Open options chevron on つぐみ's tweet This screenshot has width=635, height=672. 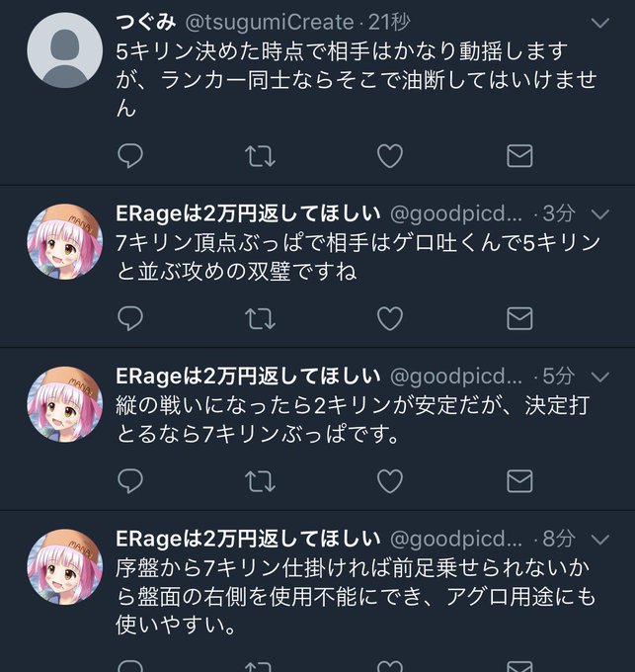pos(599,23)
